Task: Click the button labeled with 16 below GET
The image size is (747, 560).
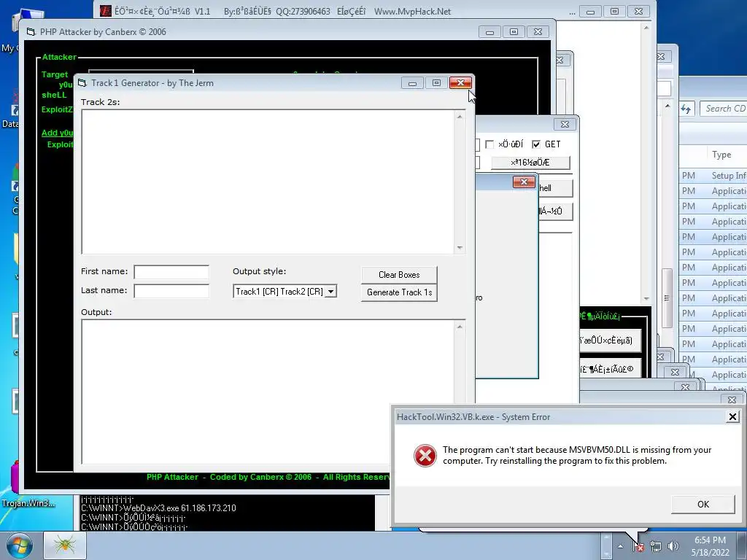Action: click(530, 163)
